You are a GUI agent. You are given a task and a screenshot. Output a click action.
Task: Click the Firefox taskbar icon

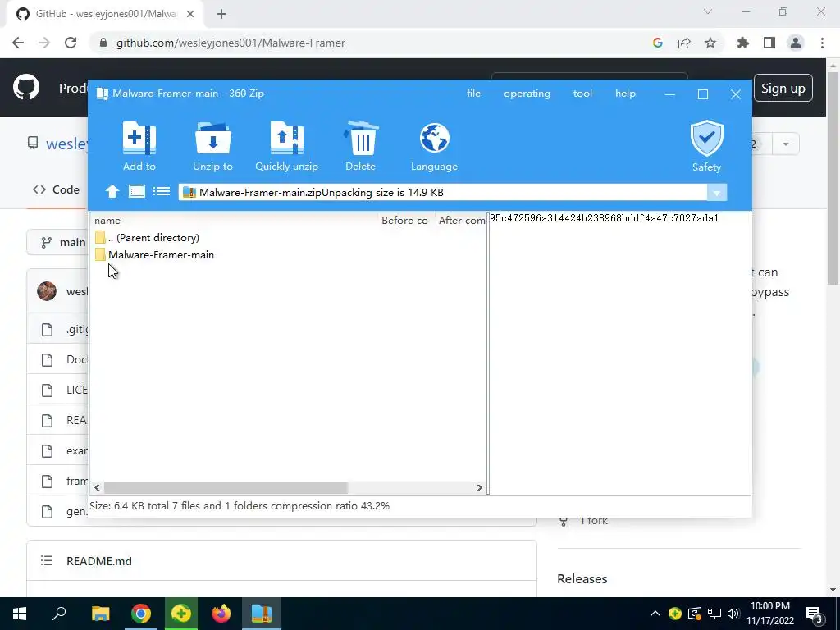(x=221, y=614)
